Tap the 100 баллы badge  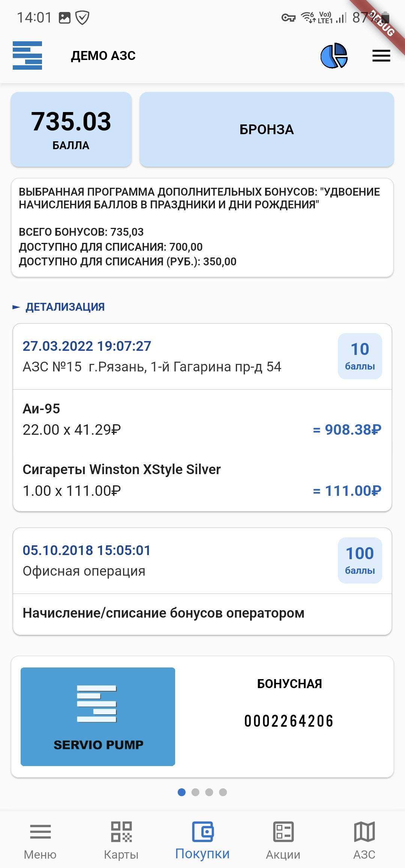pyautogui.click(x=360, y=561)
